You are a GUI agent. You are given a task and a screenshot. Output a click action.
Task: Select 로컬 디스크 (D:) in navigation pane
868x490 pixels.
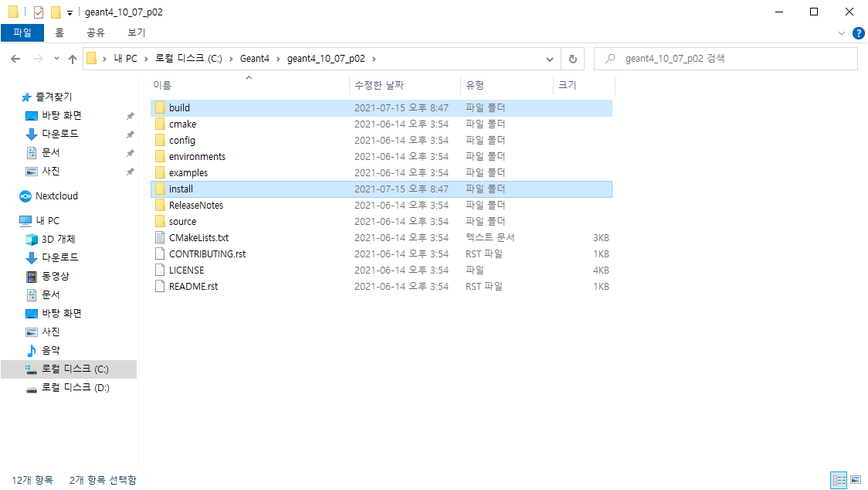pos(75,388)
